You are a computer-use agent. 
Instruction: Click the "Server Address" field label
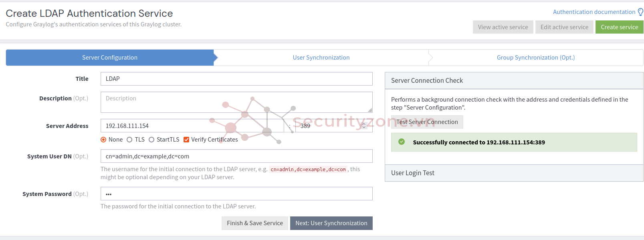pos(67,126)
